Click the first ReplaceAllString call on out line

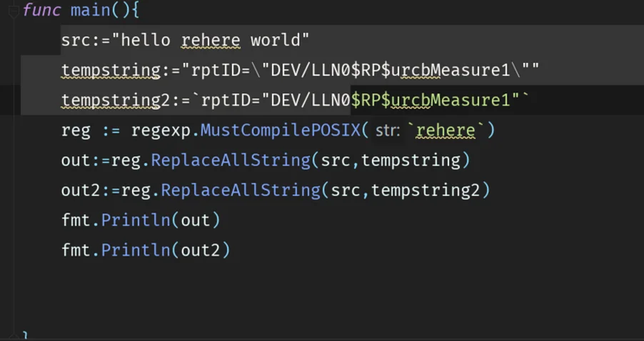click(x=231, y=160)
